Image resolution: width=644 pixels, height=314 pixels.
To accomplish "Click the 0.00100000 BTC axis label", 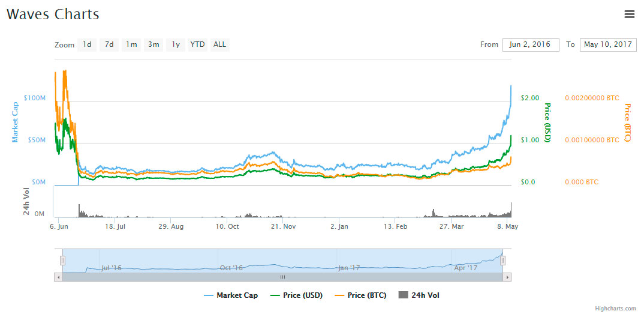I will coord(592,140).
